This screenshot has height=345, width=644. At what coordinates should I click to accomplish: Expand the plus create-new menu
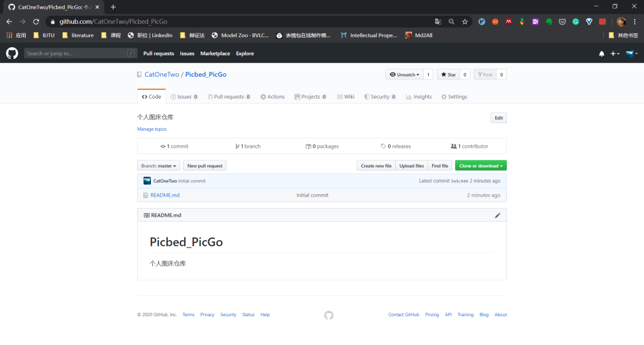[x=615, y=54]
